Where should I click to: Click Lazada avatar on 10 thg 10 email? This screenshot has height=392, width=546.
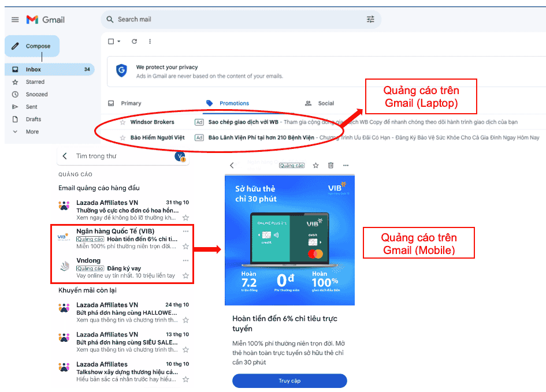tap(64, 367)
